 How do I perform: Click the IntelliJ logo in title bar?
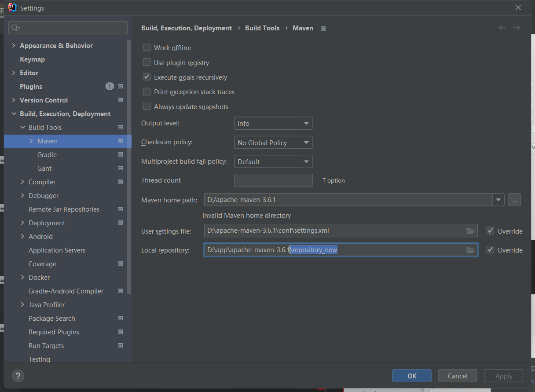coord(12,7)
